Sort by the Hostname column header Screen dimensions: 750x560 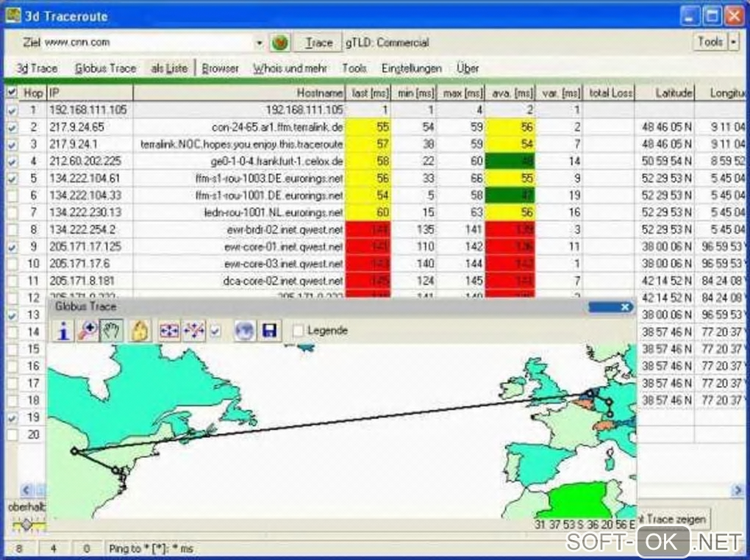pyautogui.click(x=239, y=93)
